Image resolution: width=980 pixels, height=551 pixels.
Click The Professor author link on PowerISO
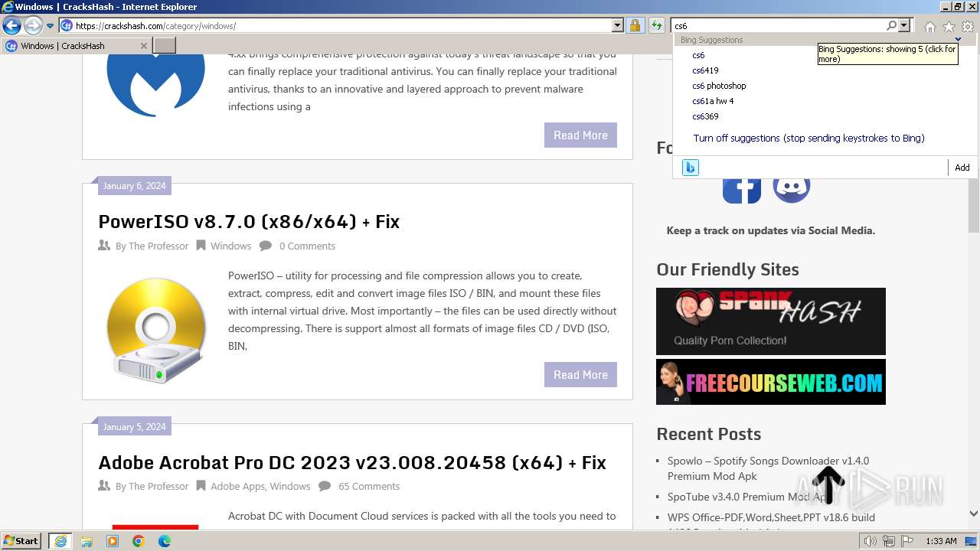158,246
